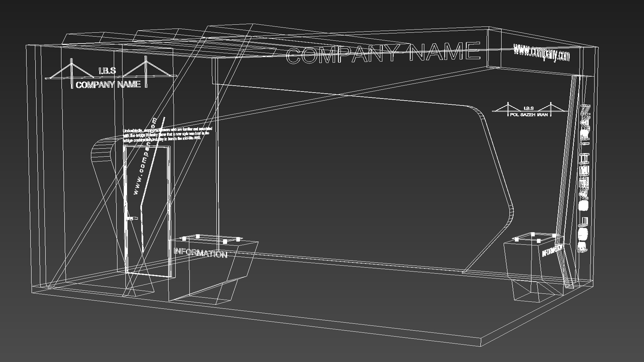
Task: Click the www.company.com text on top fascia
Action: (541, 53)
